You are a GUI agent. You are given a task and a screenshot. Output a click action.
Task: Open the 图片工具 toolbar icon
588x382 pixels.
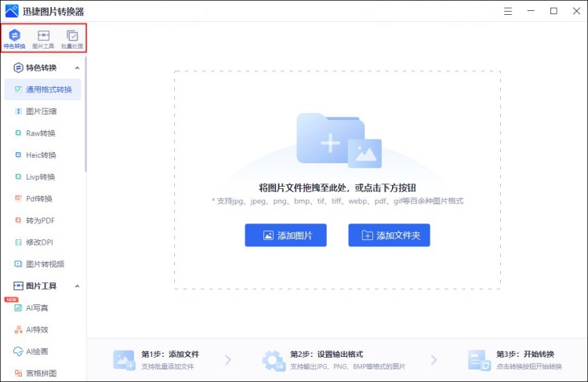click(x=43, y=36)
